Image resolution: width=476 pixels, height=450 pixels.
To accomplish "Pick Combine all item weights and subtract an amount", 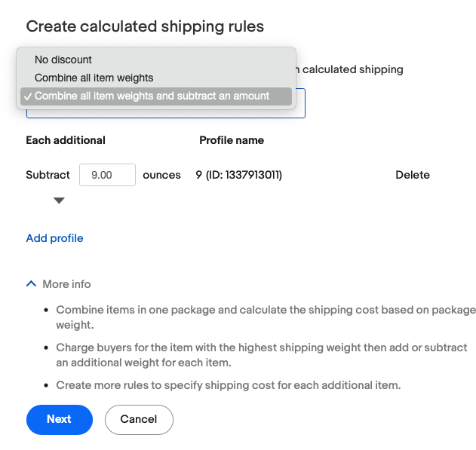I will click(x=152, y=96).
